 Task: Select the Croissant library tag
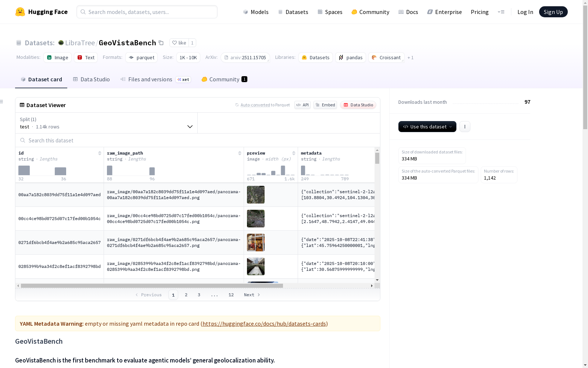click(386, 57)
